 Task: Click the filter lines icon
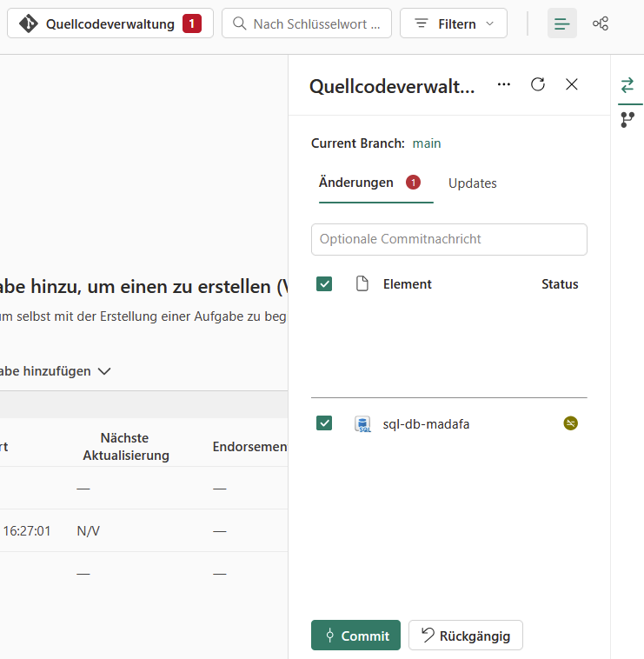point(422,23)
